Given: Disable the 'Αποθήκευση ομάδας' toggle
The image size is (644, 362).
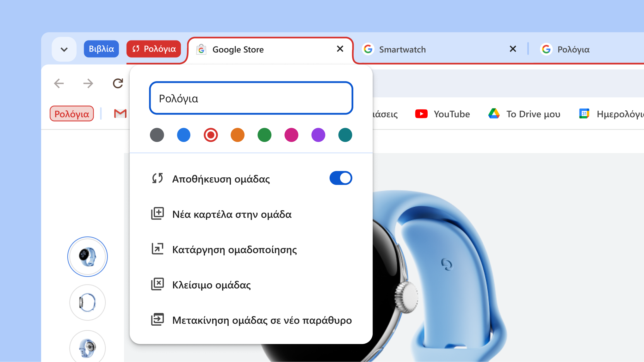Looking at the screenshot, I should 341,178.
